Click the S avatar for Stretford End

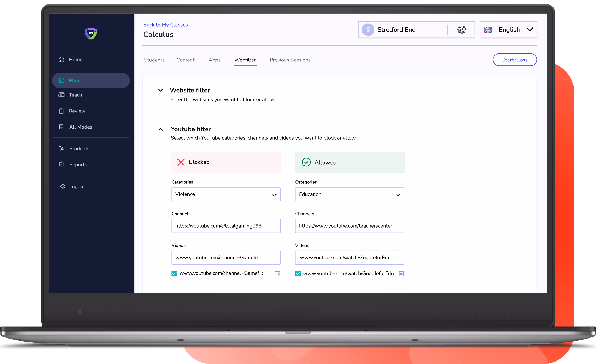[368, 30]
